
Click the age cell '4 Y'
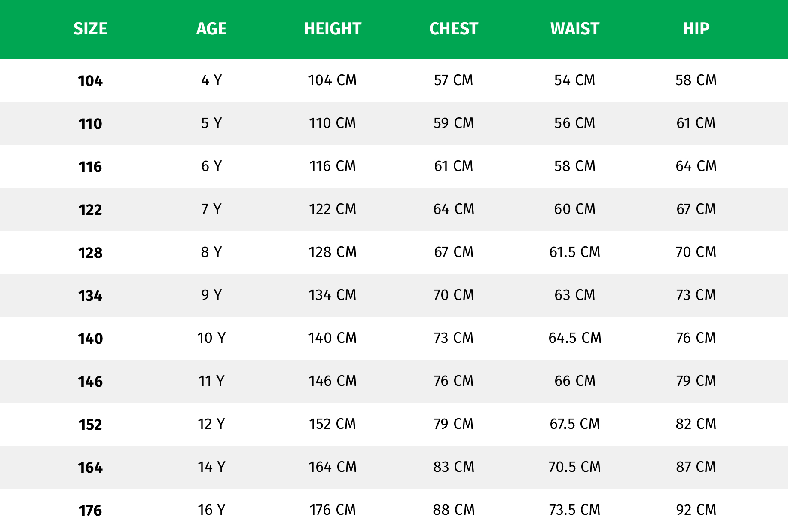pos(211,80)
